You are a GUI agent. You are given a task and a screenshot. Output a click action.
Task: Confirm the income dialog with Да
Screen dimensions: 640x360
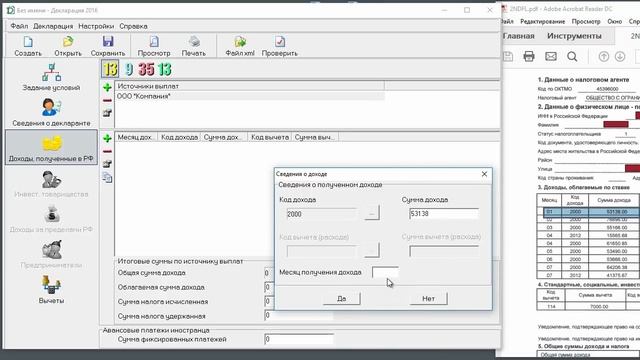[x=342, y=298]
